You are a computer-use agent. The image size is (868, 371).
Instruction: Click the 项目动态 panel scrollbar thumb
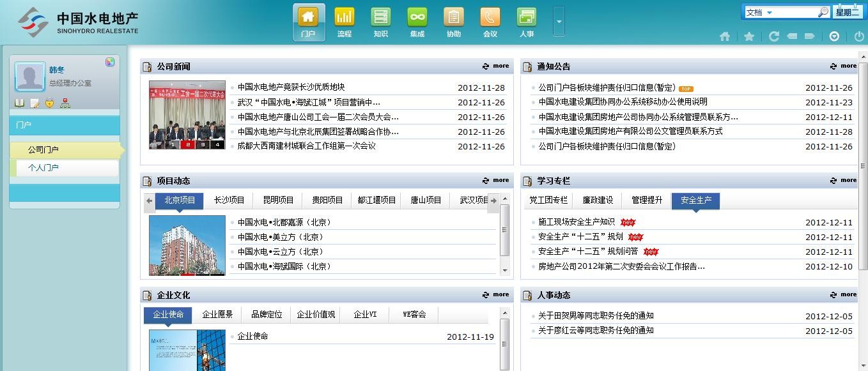[x=505, y=230]
